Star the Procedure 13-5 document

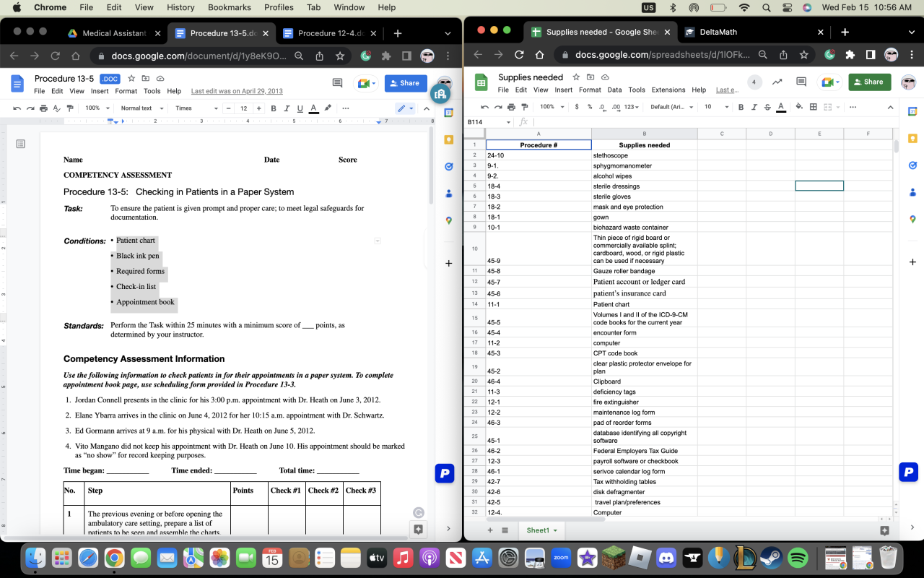[131, 78]
